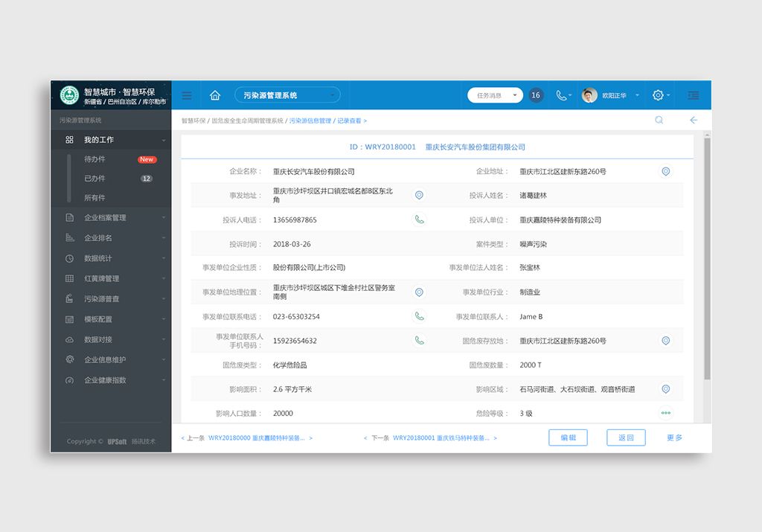Viewport: 762px width, 532px height.
Task: Open 企业信息维护 menu
Action: tap(111, 360)
